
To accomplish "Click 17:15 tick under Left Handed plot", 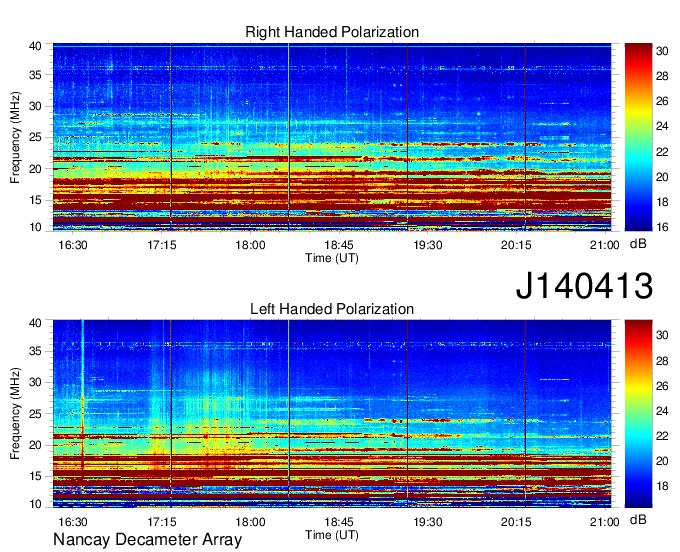I will [x=162, y=522].
